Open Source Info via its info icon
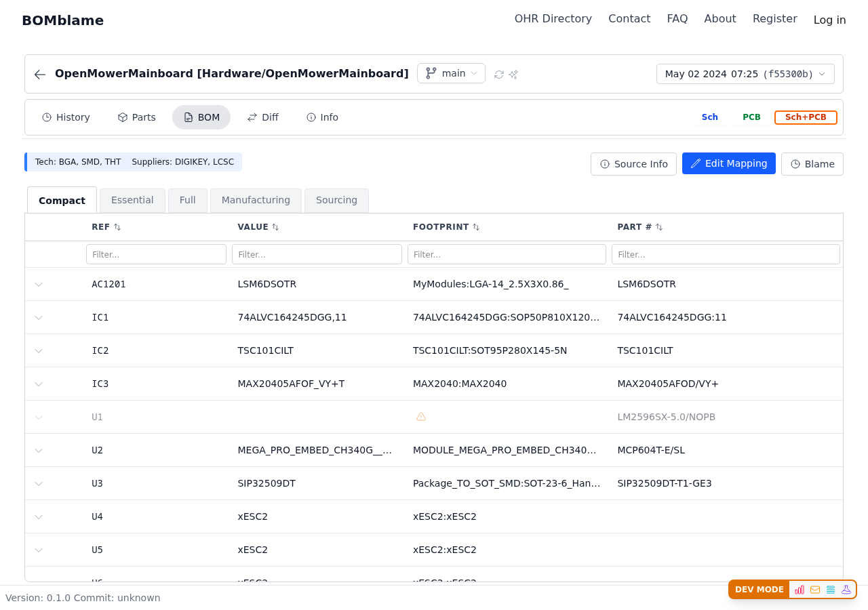The height and width of the screenshot is (610, 868). 603,163
